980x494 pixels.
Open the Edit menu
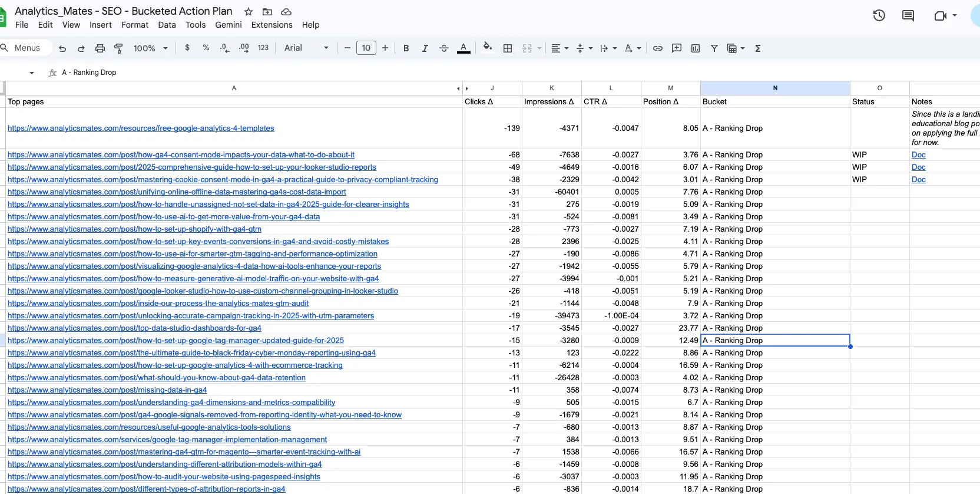tap(45, 25)
